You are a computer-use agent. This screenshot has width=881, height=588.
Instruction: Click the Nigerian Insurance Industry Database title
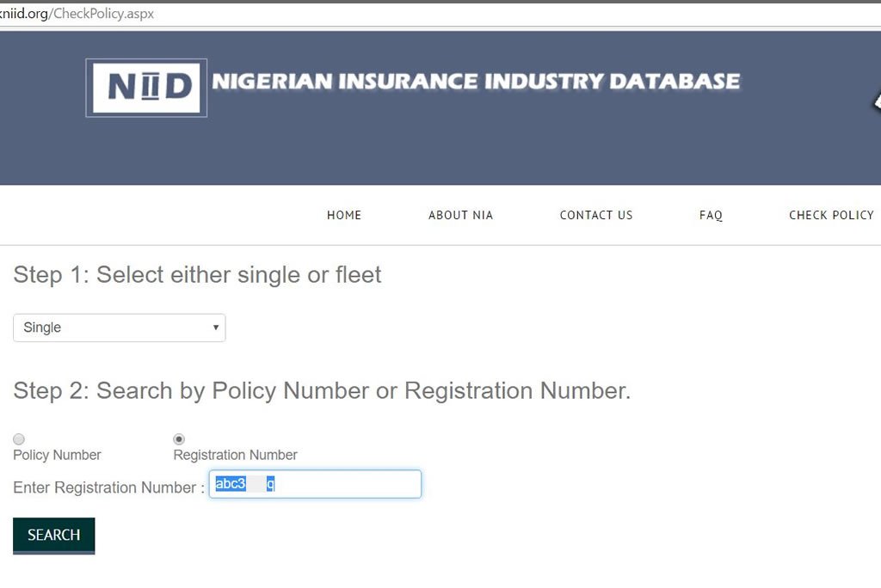coord(476,82)
